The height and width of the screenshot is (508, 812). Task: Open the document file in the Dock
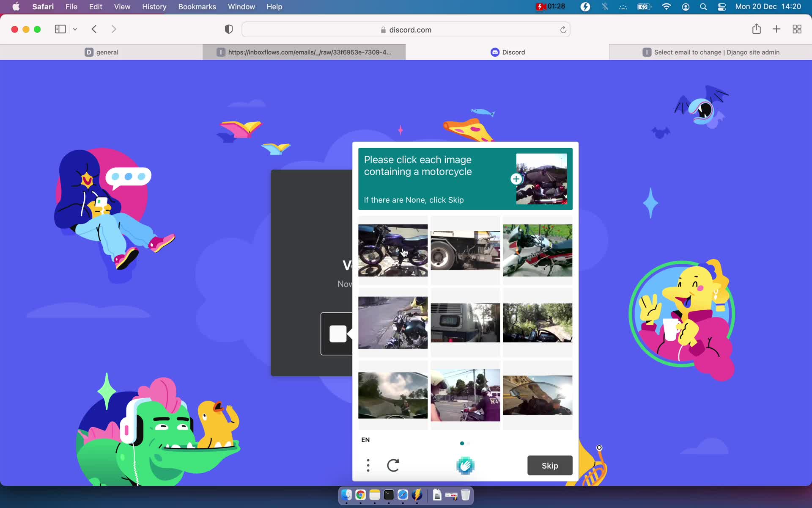point(437,495)
